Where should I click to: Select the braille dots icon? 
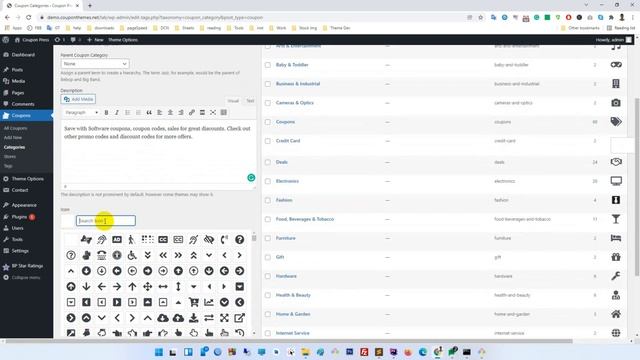tap(147, 240)
